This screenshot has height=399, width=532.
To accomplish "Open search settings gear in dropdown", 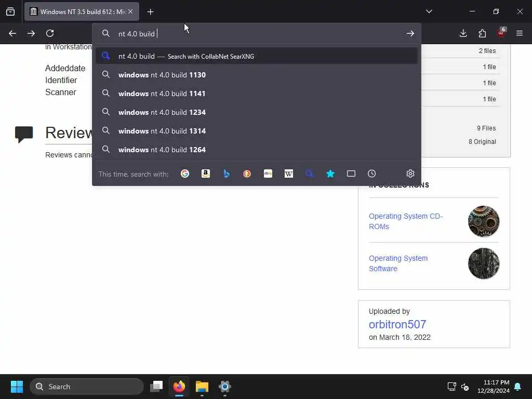I will (410, 174).
